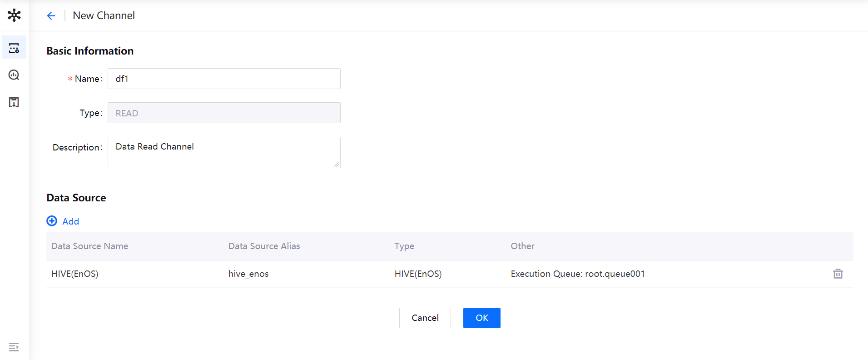The image size is (868, 360).
Task: Select the Execution Queue: root.queue001 cell
Action: point(578,274)
